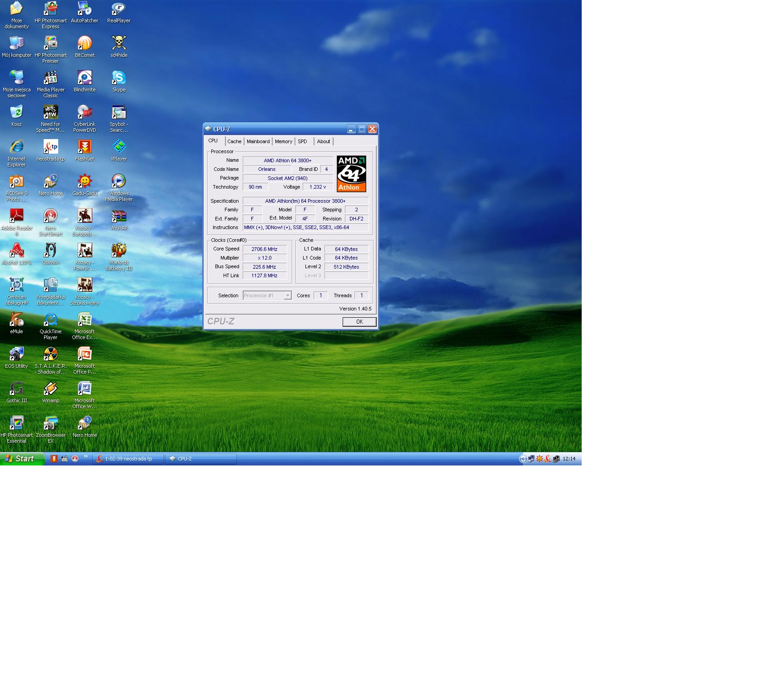Screen dimensions: 768x700
Task: Expand the quick launch chevron on taskbar
Action: [85, 456]
